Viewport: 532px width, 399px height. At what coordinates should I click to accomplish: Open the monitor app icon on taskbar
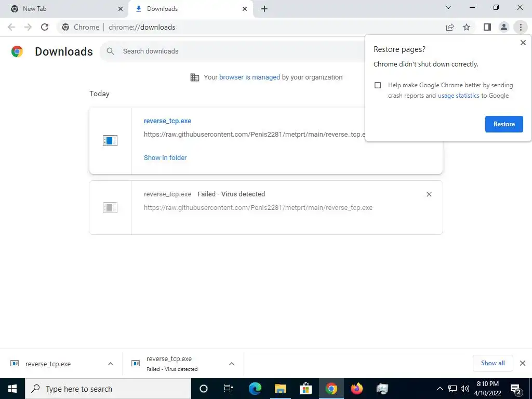(x=382, y=389)
